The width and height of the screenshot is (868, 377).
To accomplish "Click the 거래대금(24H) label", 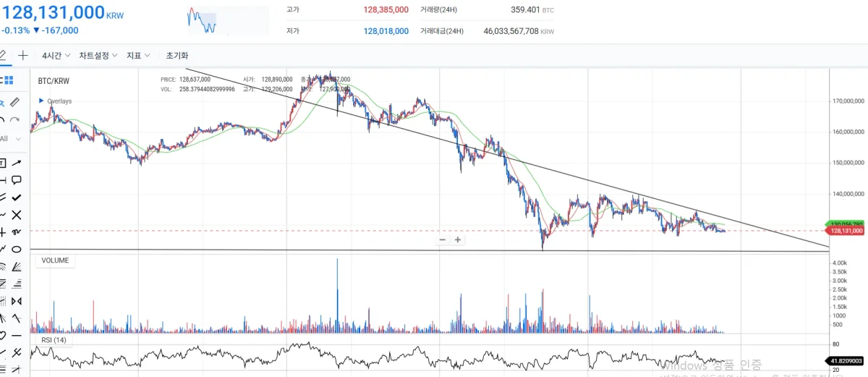I will coord(442,31).
